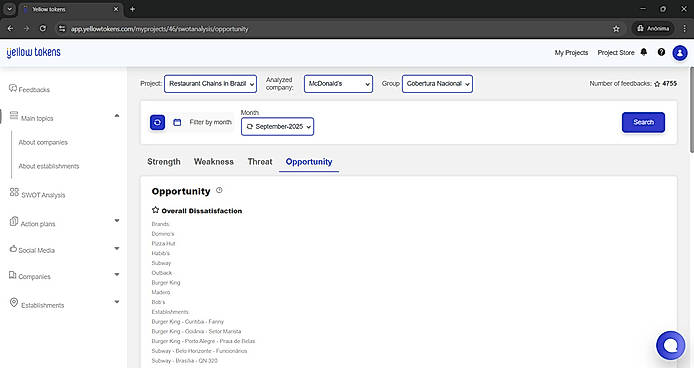Open the Group dropdown Cobertura Nacional
The image size is (694, 368).
(437, 84)
